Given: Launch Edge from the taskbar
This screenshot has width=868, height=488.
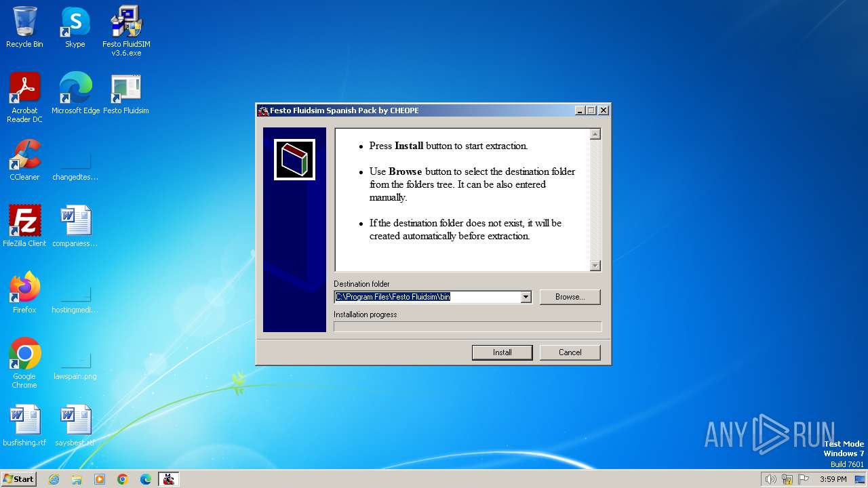Looking at the screenshot, I should (146, 479).
